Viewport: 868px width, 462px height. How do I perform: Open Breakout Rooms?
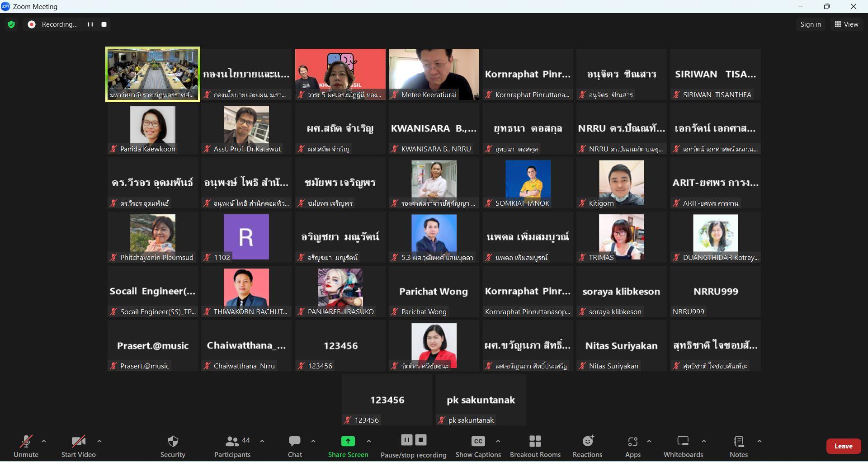point(535,446)
